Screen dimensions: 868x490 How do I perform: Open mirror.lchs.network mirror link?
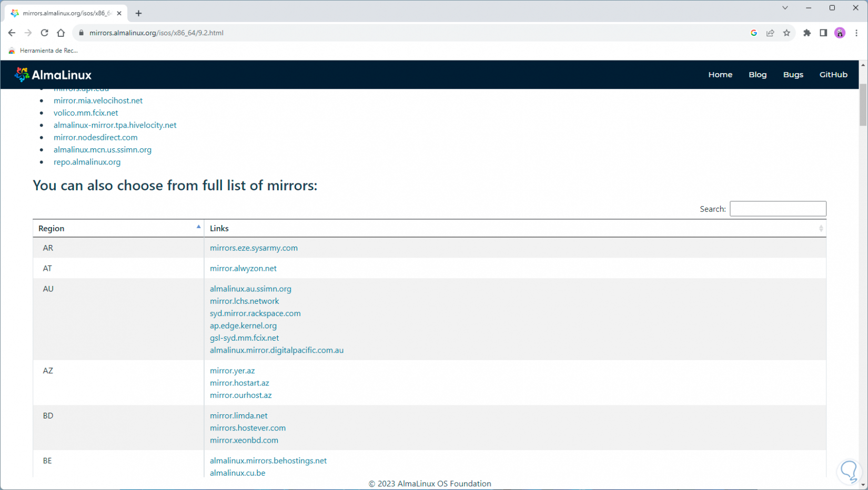(x=244, y=301)
